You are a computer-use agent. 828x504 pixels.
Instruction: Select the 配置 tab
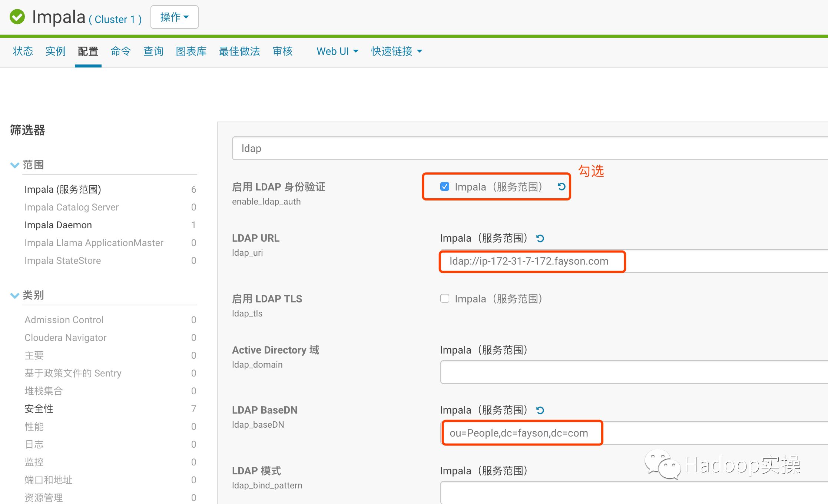[x=88, y=51]
